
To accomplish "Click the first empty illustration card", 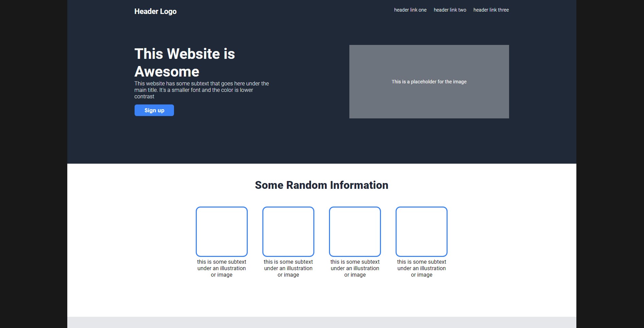I will click(x=222, y=231).
